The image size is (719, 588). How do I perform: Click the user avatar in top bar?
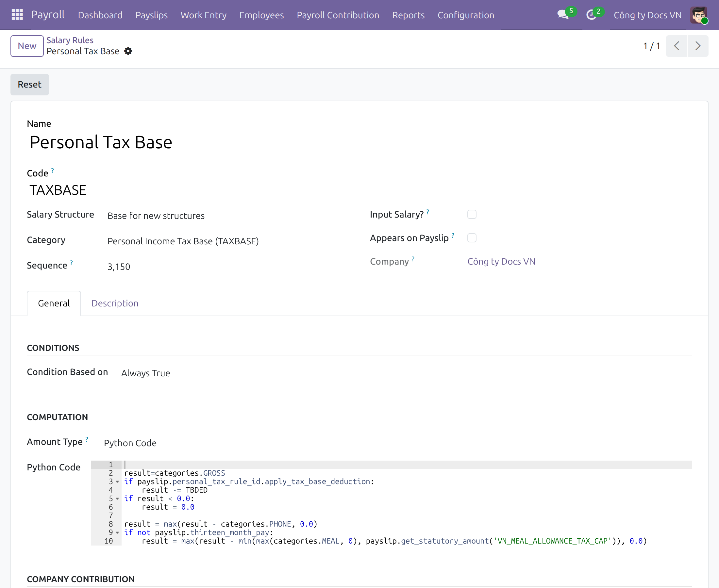click(x=699, y=15)
